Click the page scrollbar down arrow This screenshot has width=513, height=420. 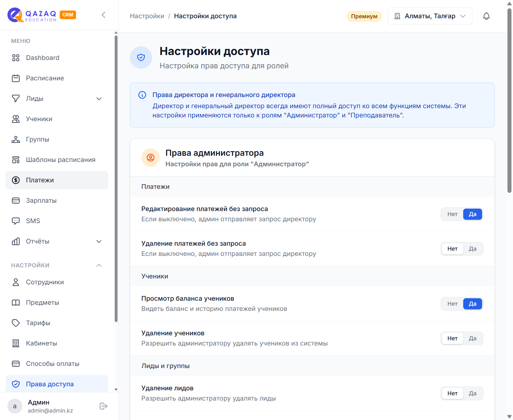509,417
